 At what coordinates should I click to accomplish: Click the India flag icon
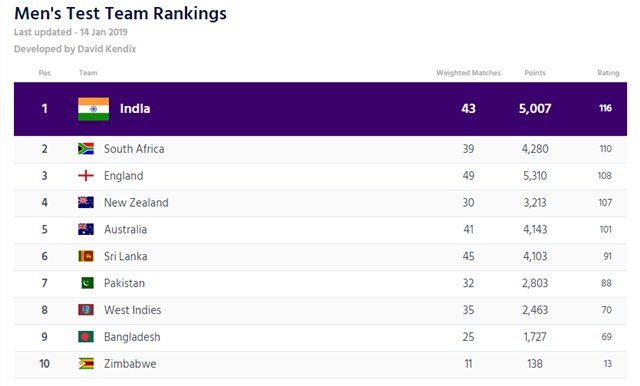click(93, 109)
